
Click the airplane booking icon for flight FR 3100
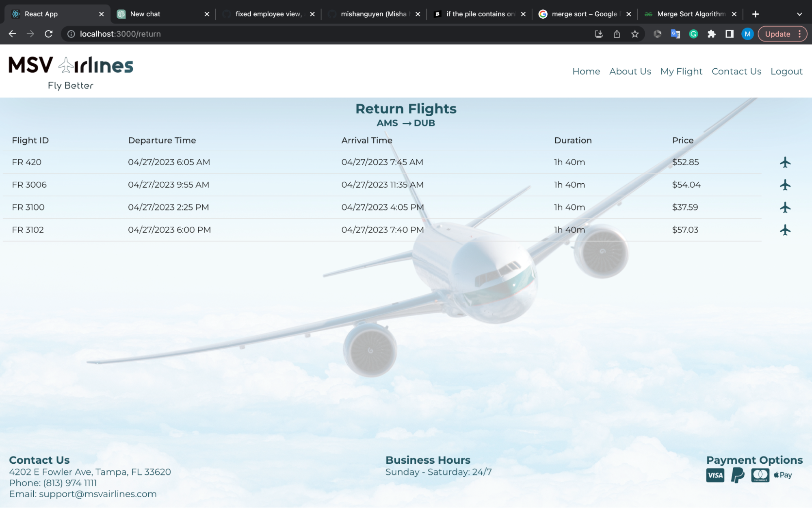pyautogui.click(x=786, y=207)
